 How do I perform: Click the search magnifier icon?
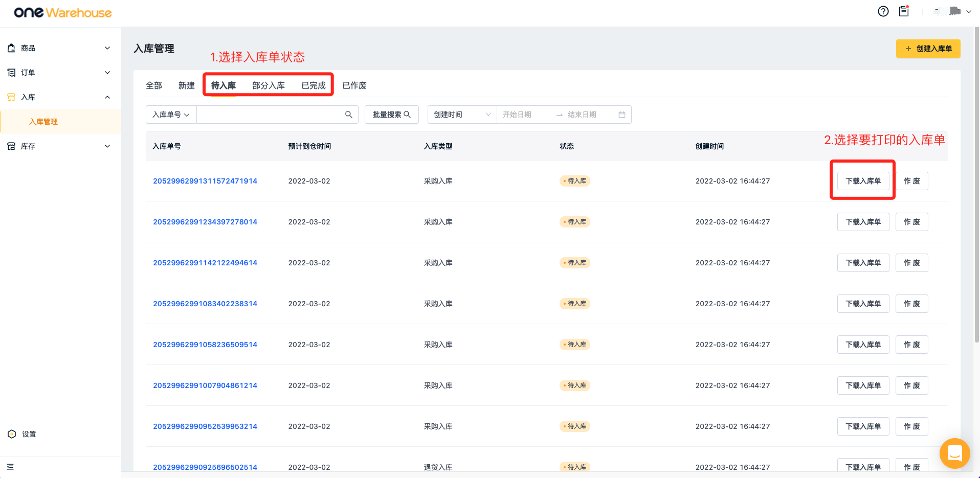click(x=349, y=115)
